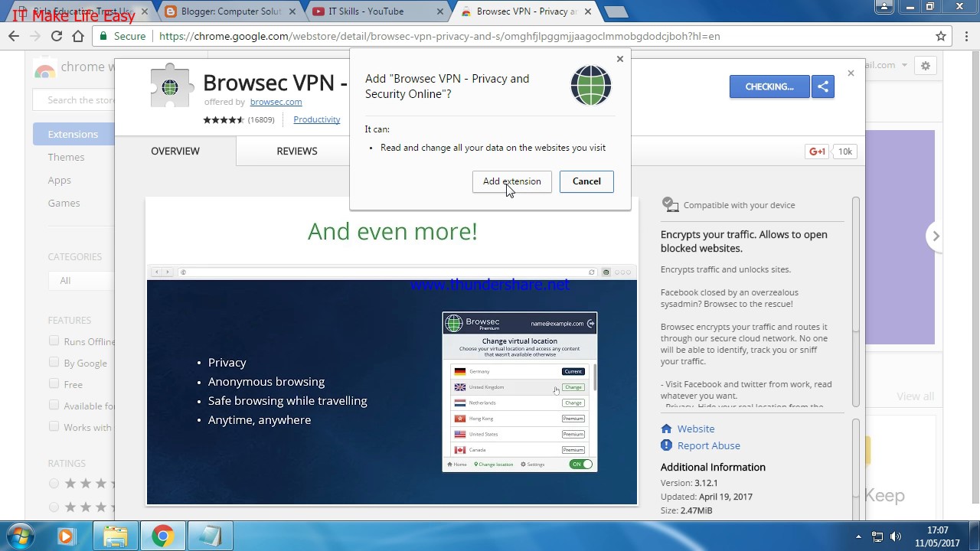The image size is (980, 551).
Task: Reload the page
Action: coord(57,36)
